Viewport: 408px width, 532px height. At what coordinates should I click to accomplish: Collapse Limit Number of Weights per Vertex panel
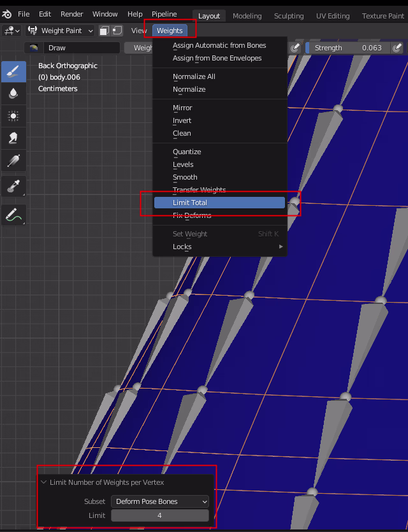point(44,482)
